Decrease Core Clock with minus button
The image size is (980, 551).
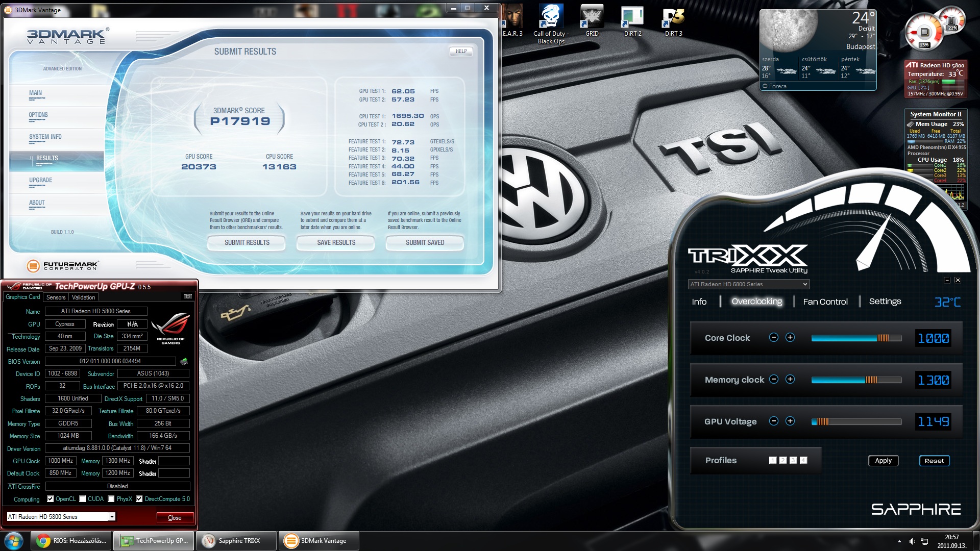click(774, 337)
